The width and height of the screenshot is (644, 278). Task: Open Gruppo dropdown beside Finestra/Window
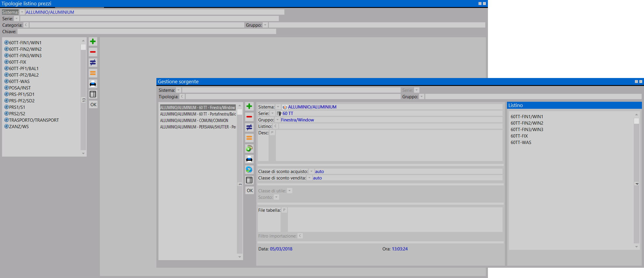click(x=277, y=120)
